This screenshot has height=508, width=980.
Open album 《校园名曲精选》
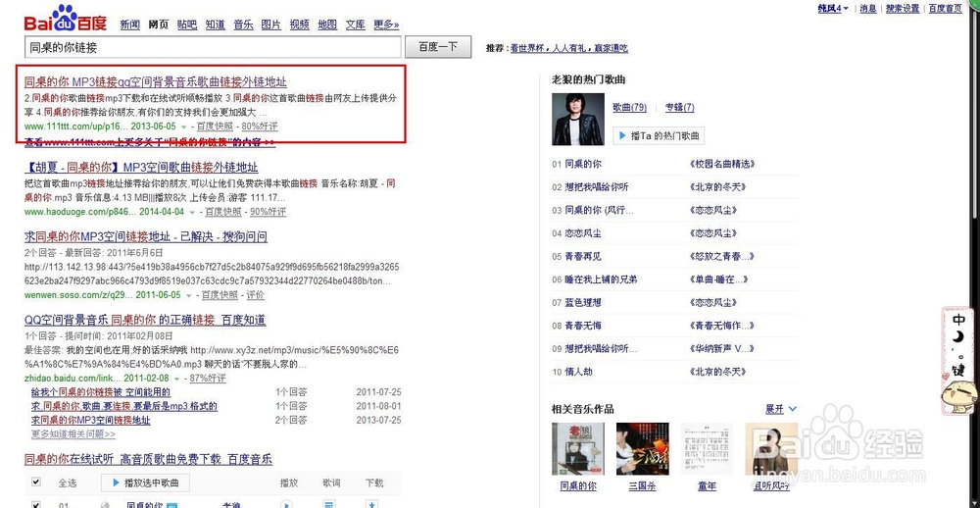click(722, 164)
